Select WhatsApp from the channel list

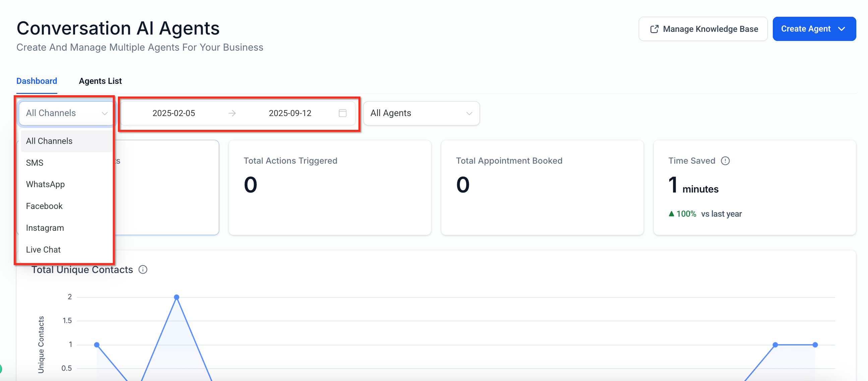click(46, 184)
